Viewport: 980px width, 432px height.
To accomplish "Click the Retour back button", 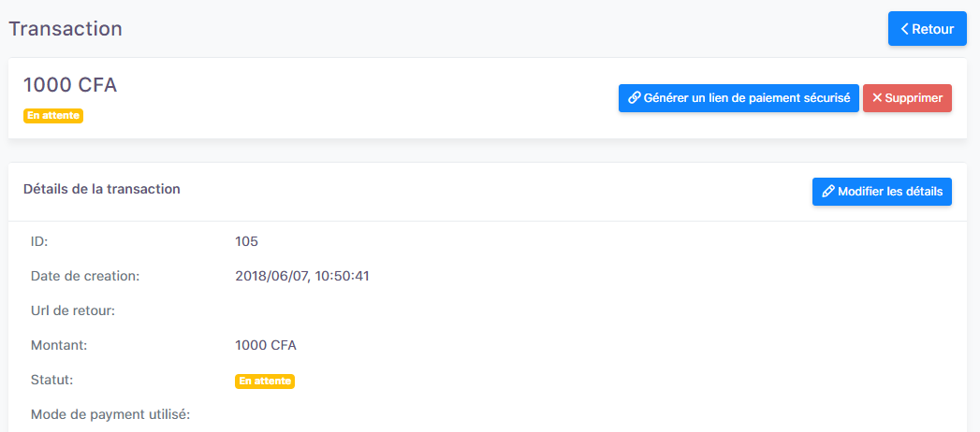I will 927,29.
